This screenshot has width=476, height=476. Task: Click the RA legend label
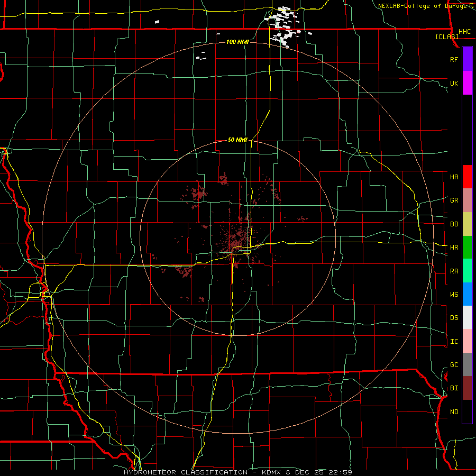(454, 271)
